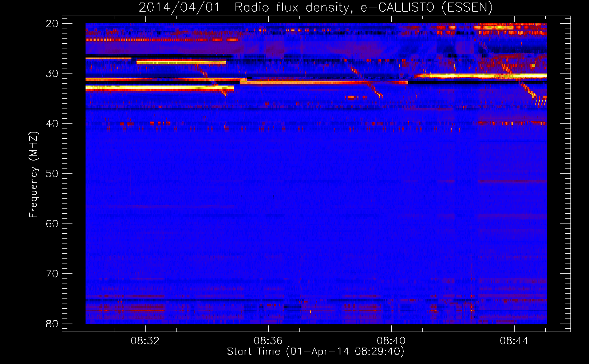Viewport: 589px width, 364px height.
Task: Click the 'Frequency (MHZ)' y-axis label
Action: (x=33, y=175)
